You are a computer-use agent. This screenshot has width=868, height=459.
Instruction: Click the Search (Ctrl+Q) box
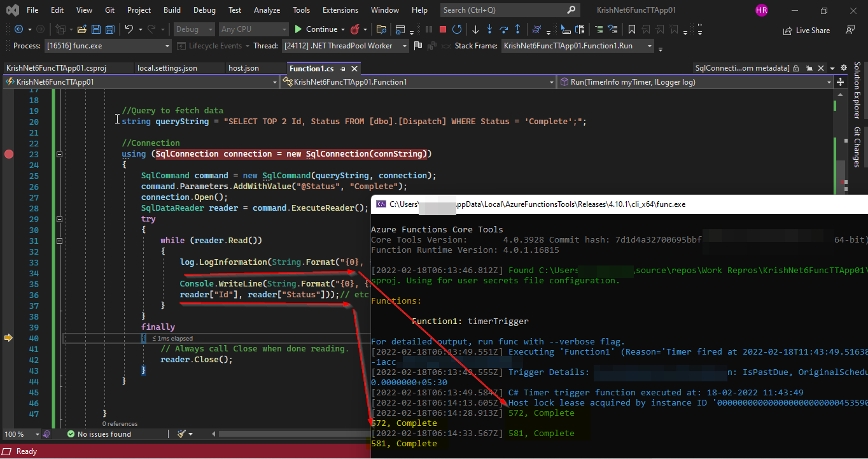[510, 10]
